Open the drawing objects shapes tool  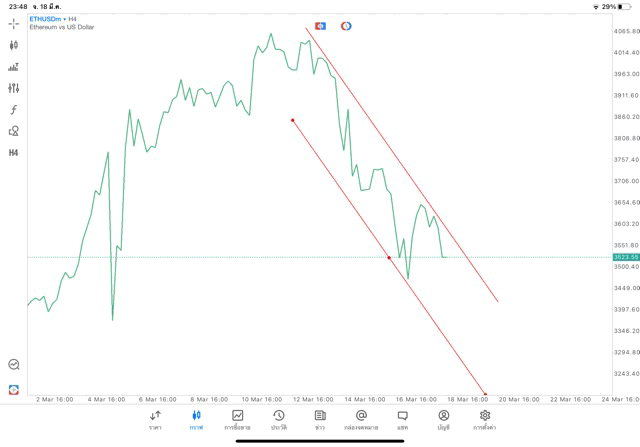[14, 131]
